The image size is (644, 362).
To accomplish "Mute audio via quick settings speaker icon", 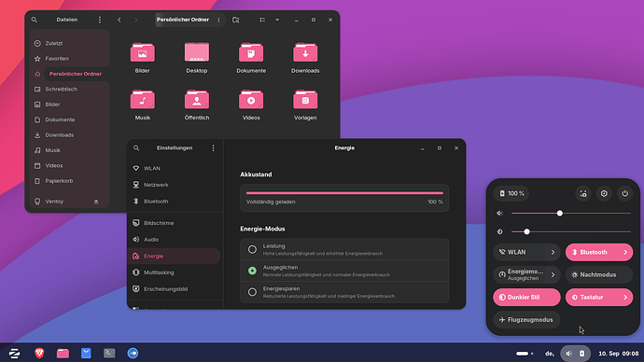I will 499,213.
